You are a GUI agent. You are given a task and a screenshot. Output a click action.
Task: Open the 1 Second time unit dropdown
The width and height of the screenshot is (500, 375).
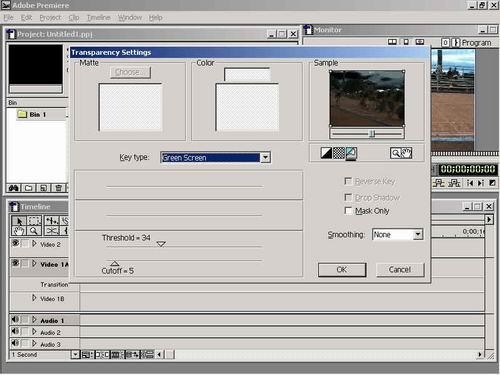point(75,354)
